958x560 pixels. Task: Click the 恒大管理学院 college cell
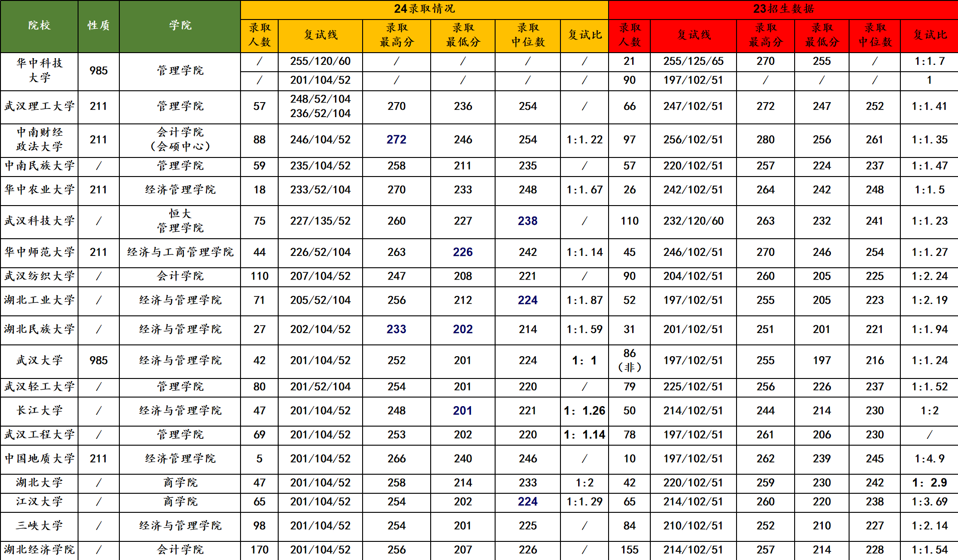[180, 221]
